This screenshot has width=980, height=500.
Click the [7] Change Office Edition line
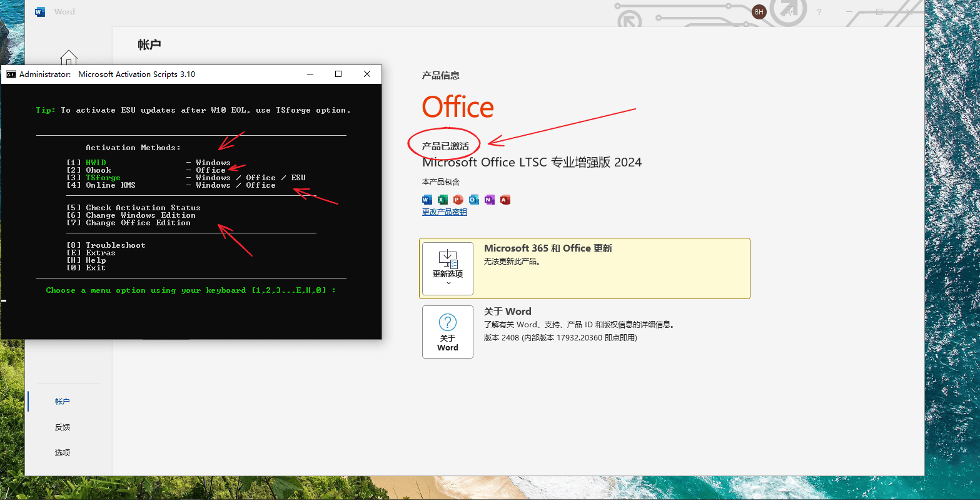point(129,223)
